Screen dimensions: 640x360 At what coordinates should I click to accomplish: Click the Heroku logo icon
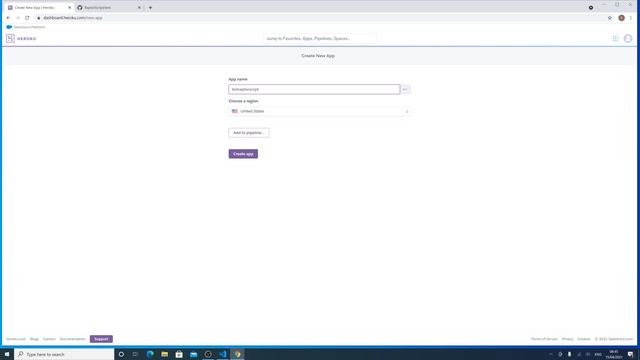10,38
